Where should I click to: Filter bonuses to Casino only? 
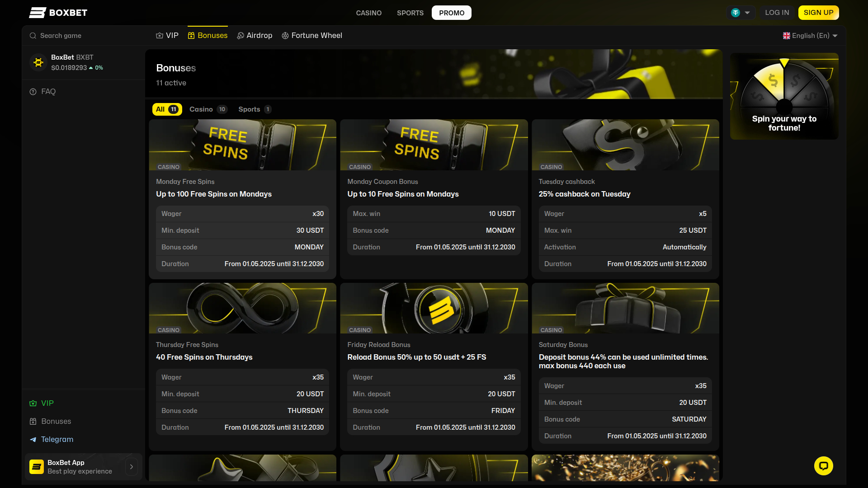click(x=208, y=109)
